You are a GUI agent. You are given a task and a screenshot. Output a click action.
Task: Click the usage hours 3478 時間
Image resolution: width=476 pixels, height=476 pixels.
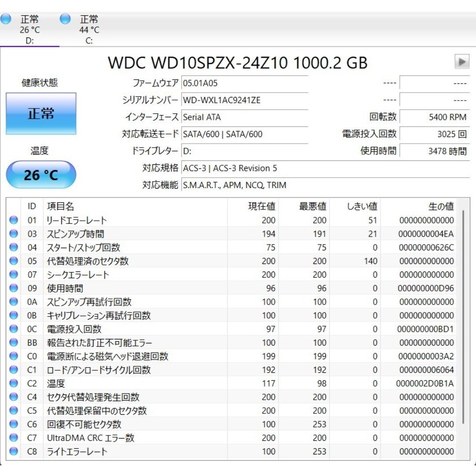pyautogui.click(x=435, y=151)
